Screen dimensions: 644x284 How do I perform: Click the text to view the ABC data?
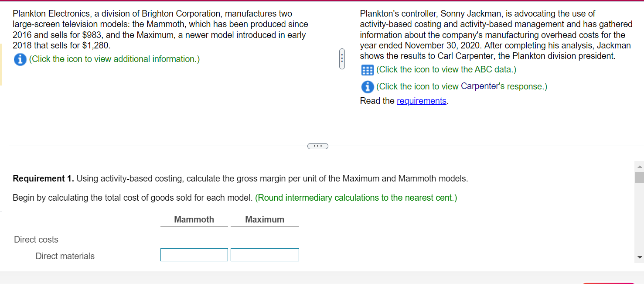click(x=446, y=69)
